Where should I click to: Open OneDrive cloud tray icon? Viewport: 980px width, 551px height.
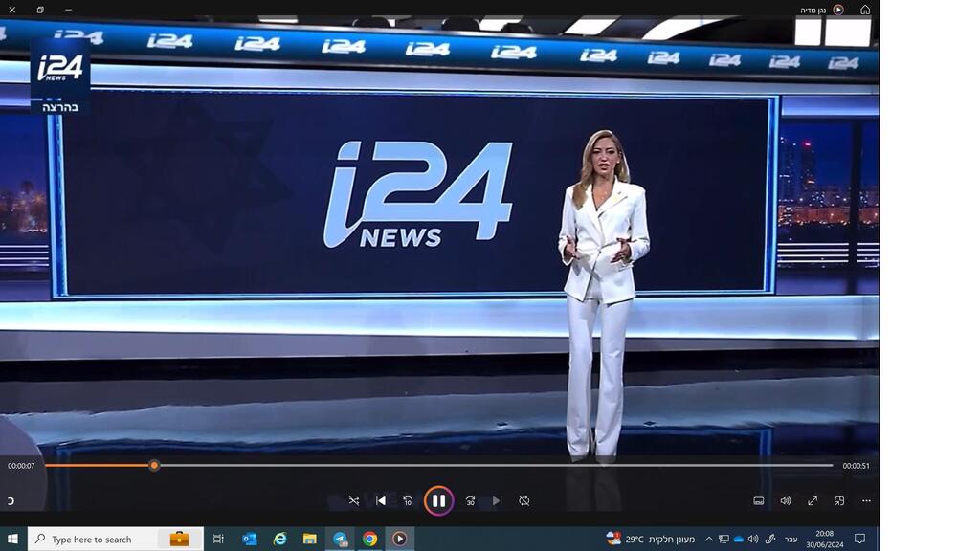(x=738, y=539)
